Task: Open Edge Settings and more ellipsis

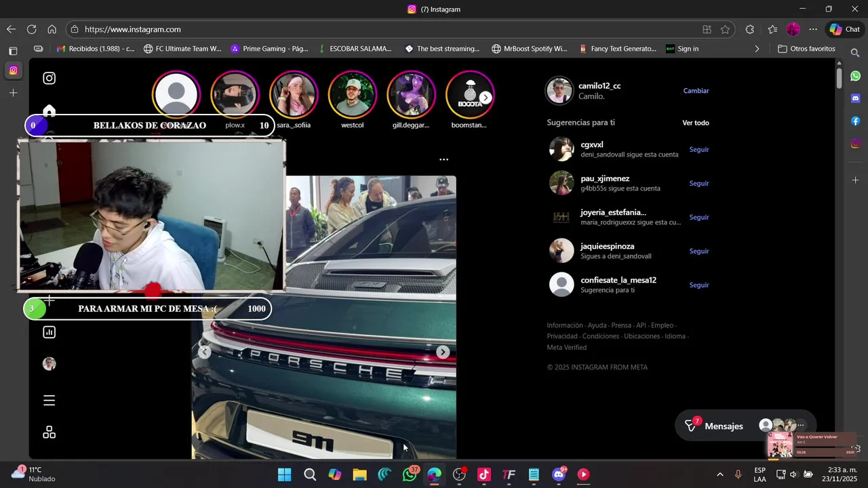Action: click(x=813, y=29)
